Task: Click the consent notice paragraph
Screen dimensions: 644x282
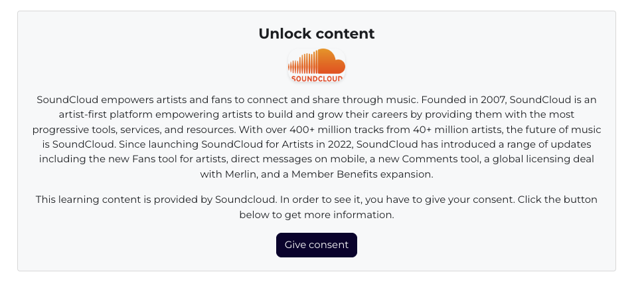Action: (x=317, y=207)
